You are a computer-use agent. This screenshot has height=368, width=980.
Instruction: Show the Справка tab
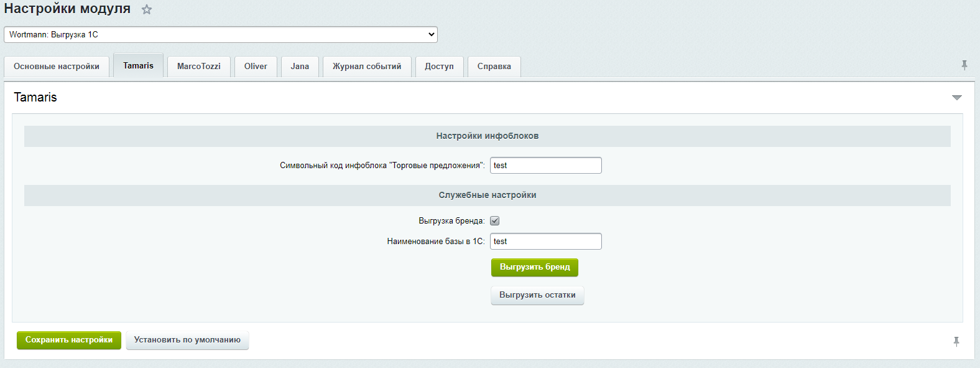click(x=494, y=67)
